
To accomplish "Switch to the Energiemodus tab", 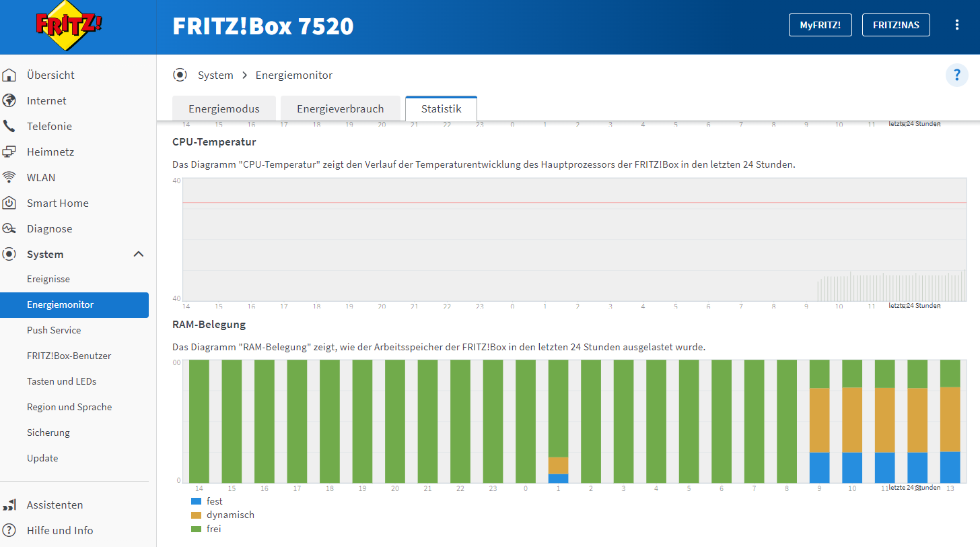I will (224, 108).
